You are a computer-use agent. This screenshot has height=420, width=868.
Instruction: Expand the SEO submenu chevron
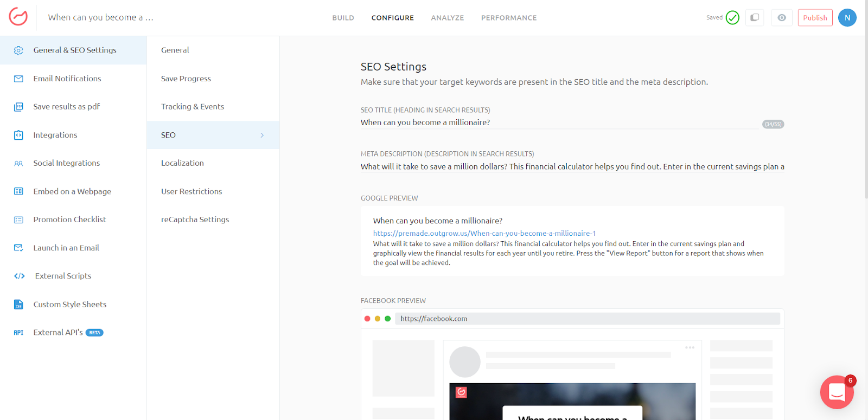point(262,135)
